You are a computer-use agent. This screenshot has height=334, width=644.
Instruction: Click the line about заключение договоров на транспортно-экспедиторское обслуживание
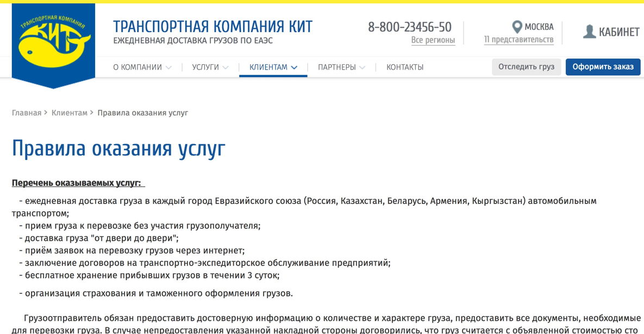tap(204, 263)
